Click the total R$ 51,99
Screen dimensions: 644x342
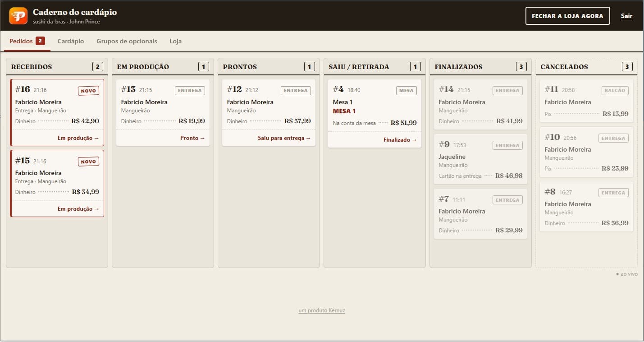pyautogui.click(x=403, y=123)
